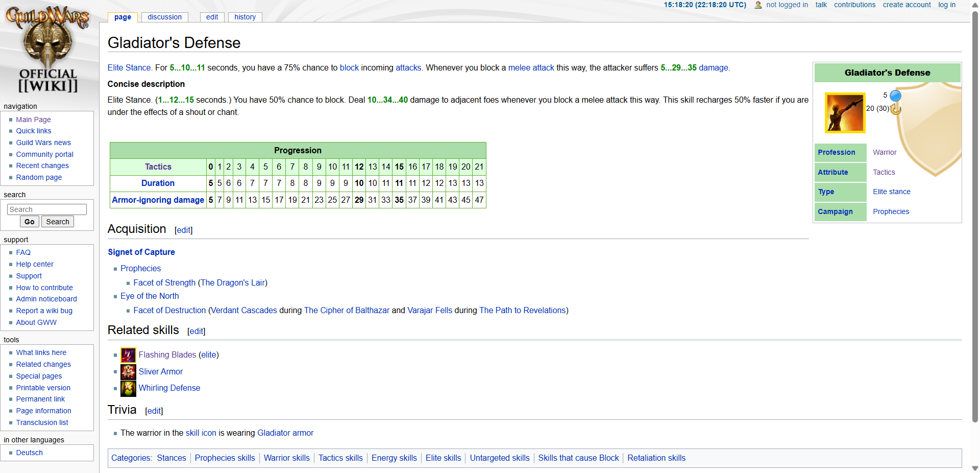Screen dimensions: 980x473
Task: Open the Skills that cause Block category
Action: click(x=578, y=458)
